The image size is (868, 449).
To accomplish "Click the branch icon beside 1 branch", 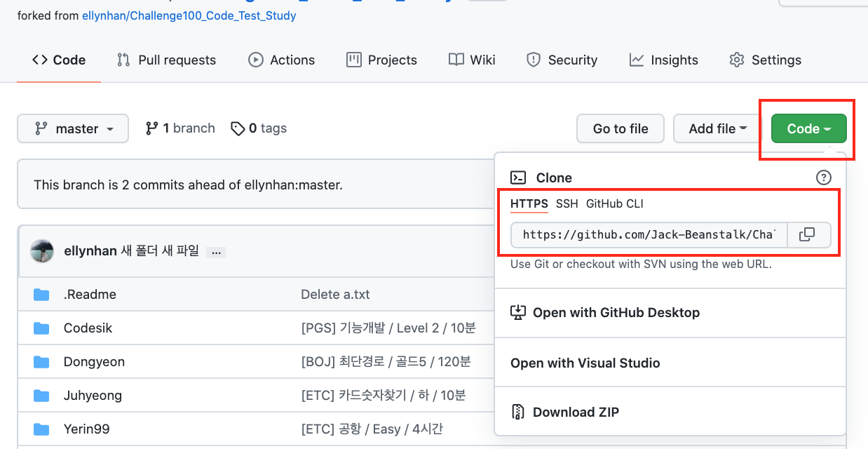I will pos(151,128).
